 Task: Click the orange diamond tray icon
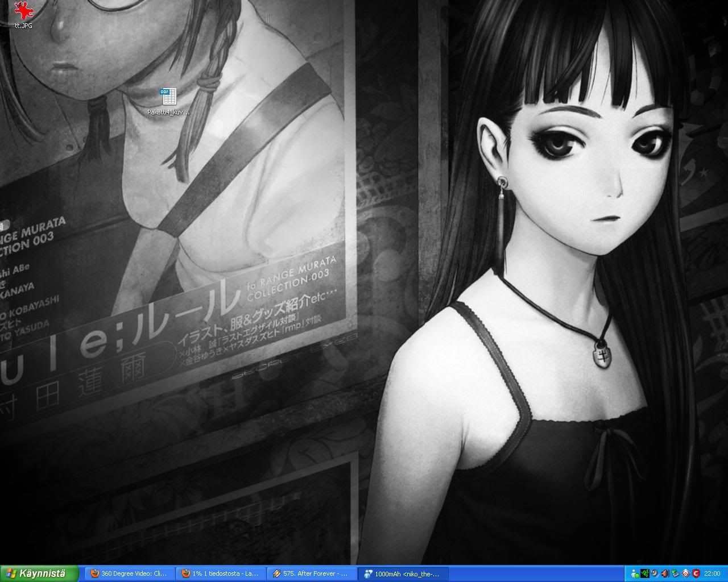click(x=685, y=573)
